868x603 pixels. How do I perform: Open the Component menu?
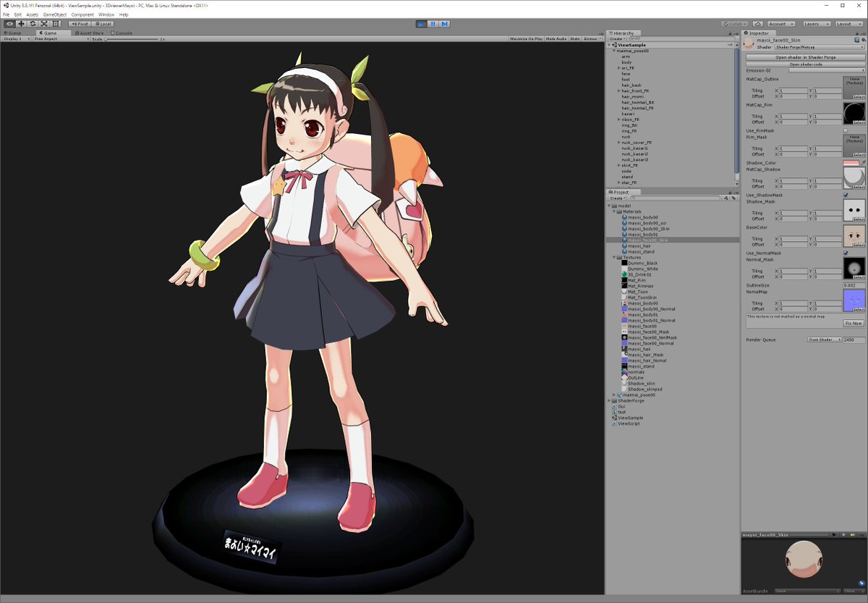[x=82, y=14]
